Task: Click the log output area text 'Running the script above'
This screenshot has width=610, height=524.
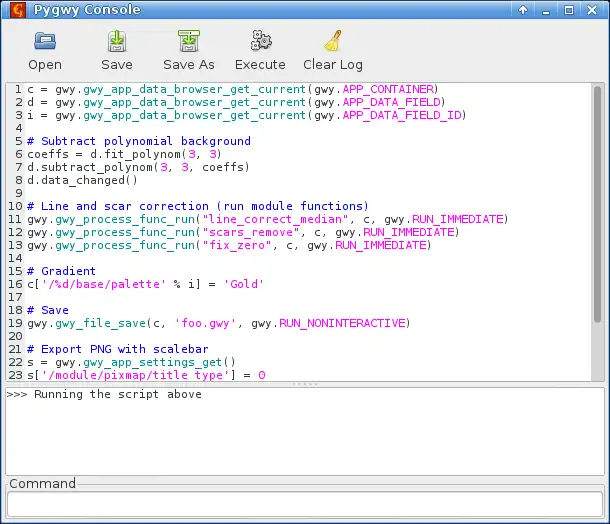Action: [118, 394]
